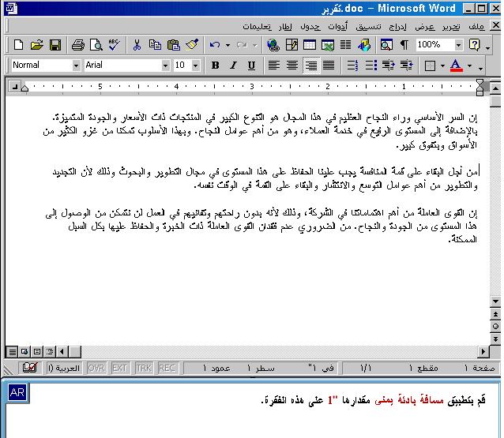
Task: Click the Center align button
Action: point(292,66)
